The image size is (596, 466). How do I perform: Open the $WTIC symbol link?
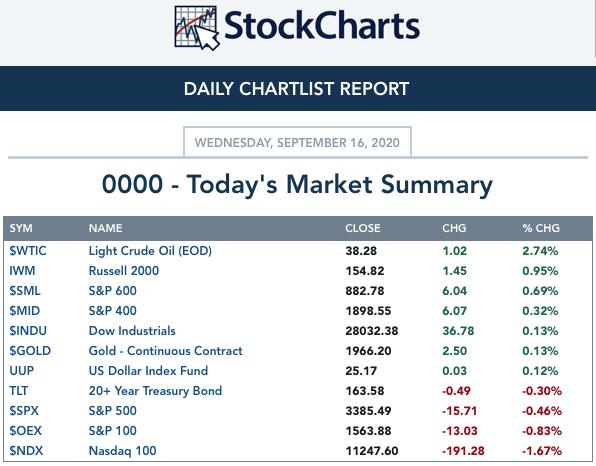[x=28, y=251]
